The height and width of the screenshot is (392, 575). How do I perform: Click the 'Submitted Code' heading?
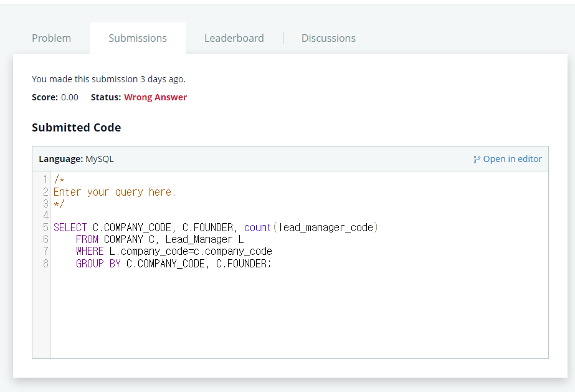(76, 127)
